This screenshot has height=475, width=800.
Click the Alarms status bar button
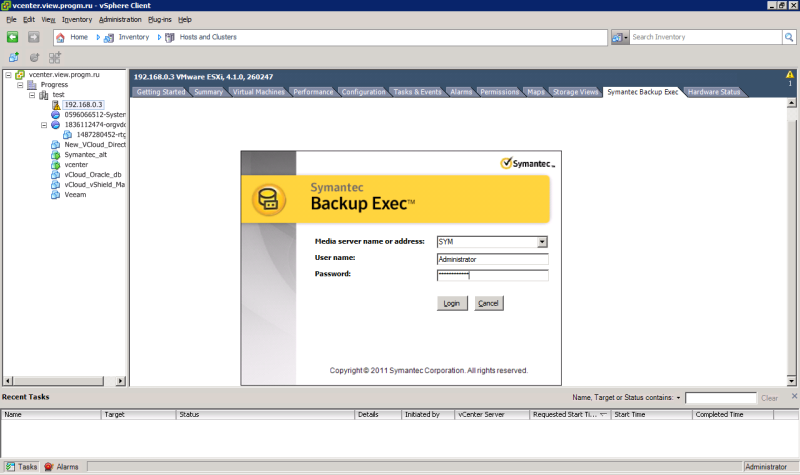[x=62, y=466]
